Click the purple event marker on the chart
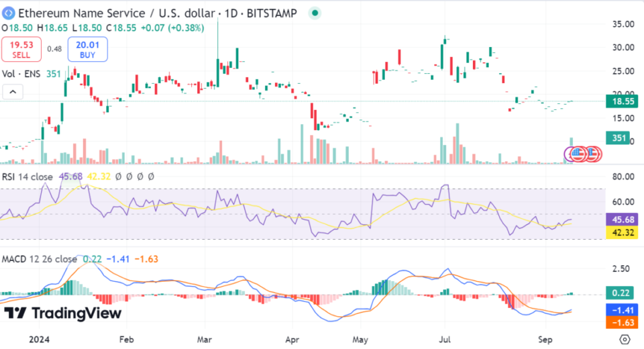 pos(568,154)
